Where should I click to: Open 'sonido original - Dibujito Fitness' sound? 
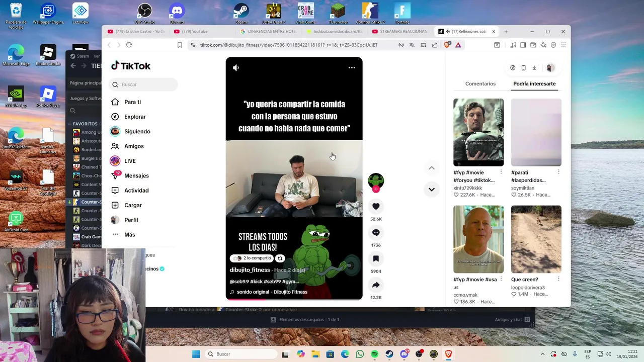268,292
